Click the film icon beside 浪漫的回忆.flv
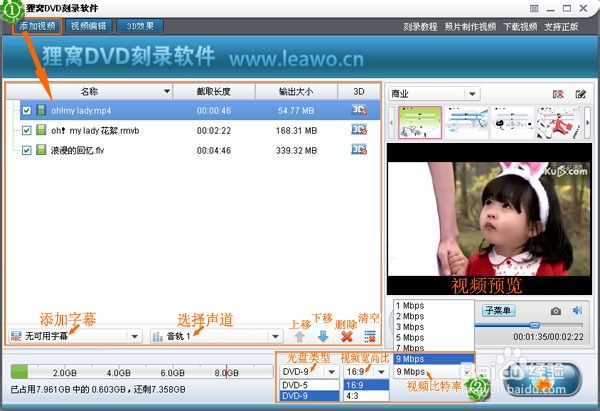This screenshot has height=411, width=600. (41, 150)
